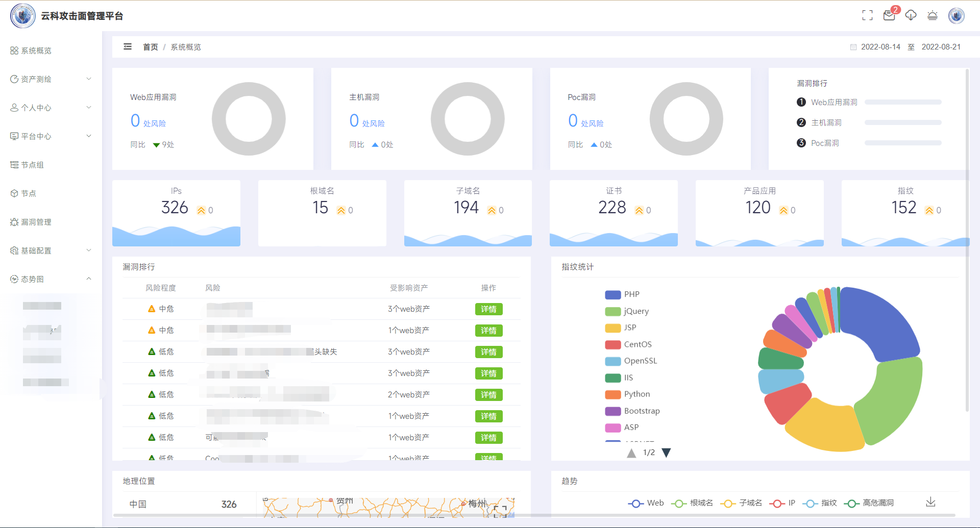Click the 节点 cube icon in sidebar
This screenshot has width=980, height=528.
coord(14,193)
